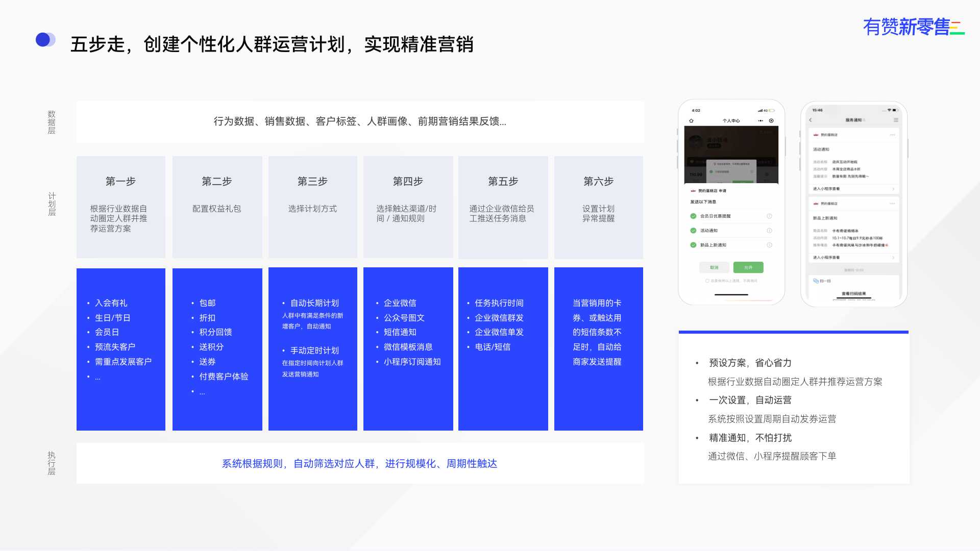980x551 pixels.
Task: Click the 手动定时计划 heading
Action: tap(314, 350)
